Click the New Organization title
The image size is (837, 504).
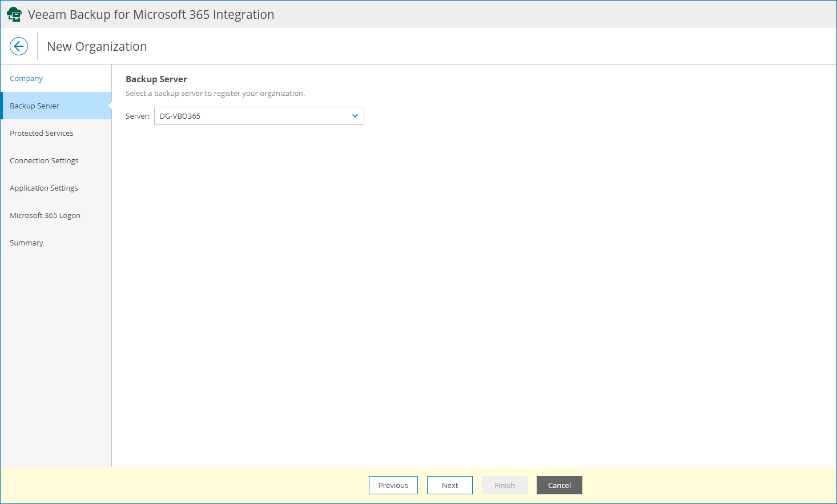pos(96,46)
